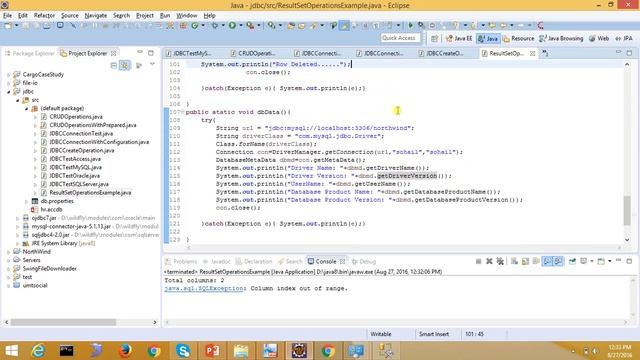Switch to CRUDOperati... editor tab
Image resolution: width=640 pixels, height=360 pixels.
click(253, 53)
